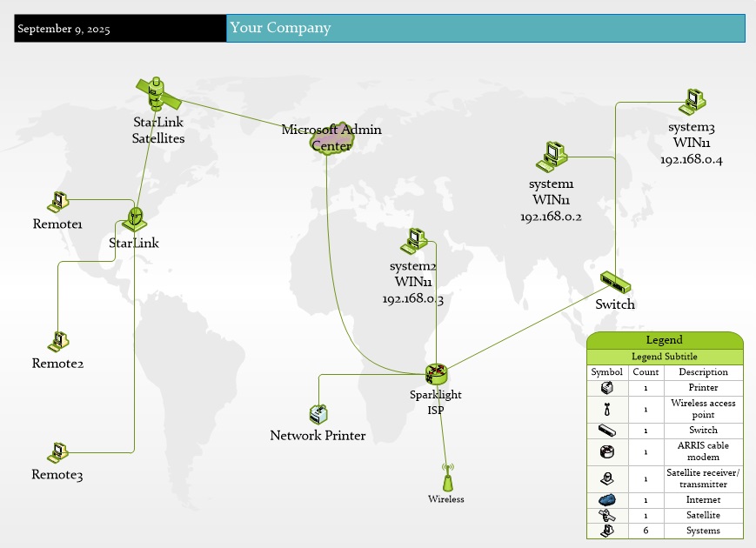Click the system1 computer icon
This screenshot has width=756, height=548.
(x=551, y=157)
